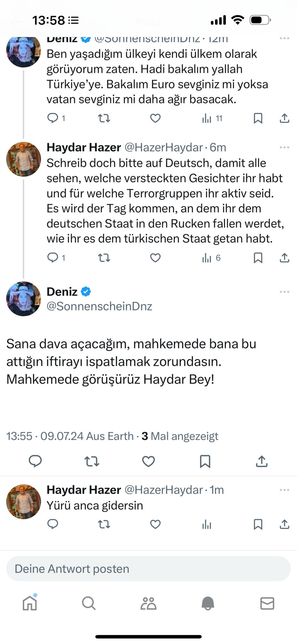Bookmark the main Deniz post
The image size is (297, 644).
coord(205,461)
